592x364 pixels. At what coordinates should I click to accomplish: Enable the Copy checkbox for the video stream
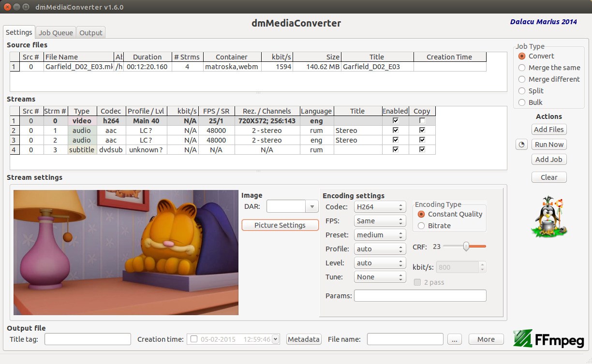(x=422, y=121)
